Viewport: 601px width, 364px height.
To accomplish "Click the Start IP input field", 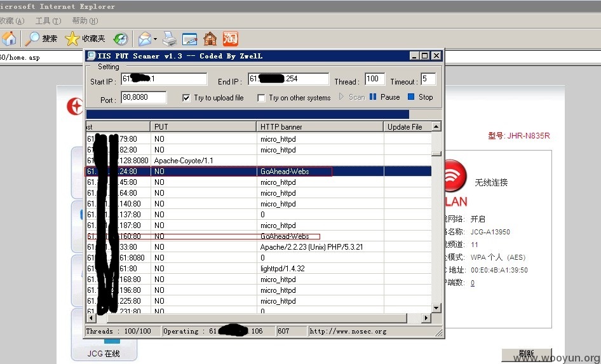I will coord(164,79).
